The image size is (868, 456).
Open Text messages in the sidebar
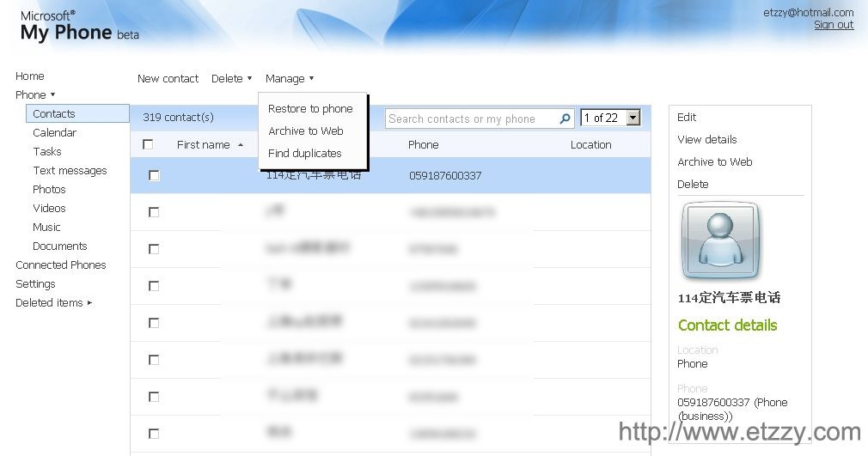70,170
